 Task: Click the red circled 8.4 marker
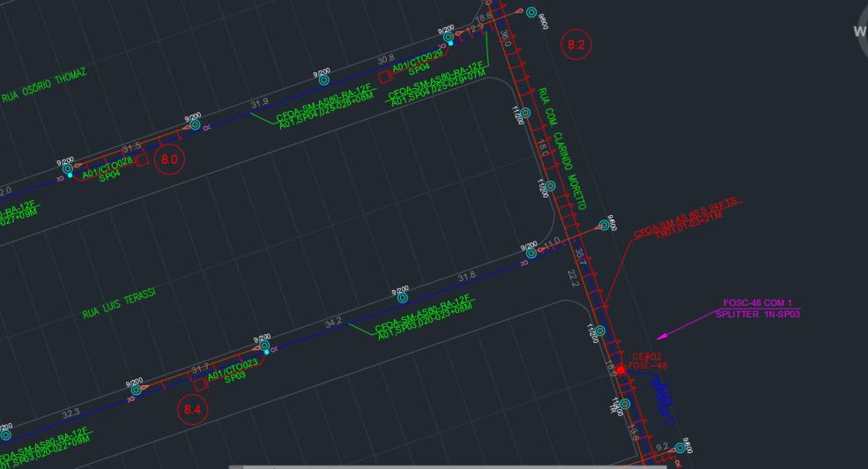[x=192, y=410]
